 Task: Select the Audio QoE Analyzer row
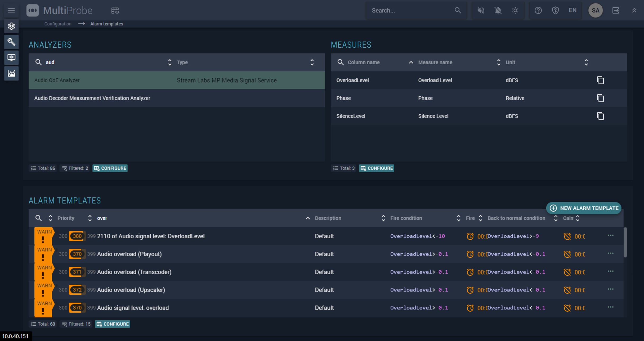(x=177, y=80)
